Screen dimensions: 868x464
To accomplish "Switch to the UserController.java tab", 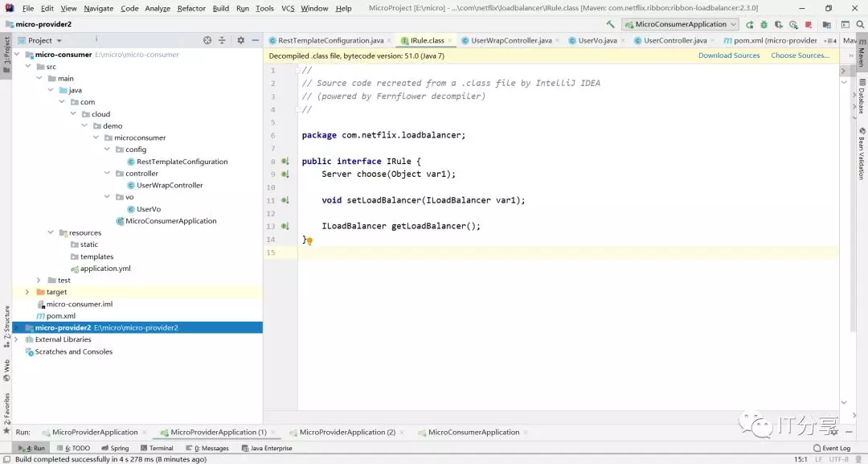I will point(675,40).
